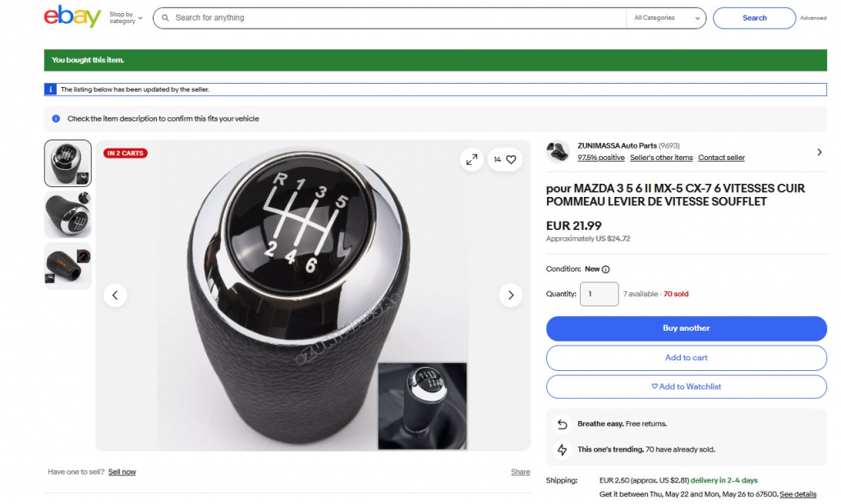841x504 pixels.
Task: Click the Contact seller link
Action: pyautogui.click(x=721, y=158)
